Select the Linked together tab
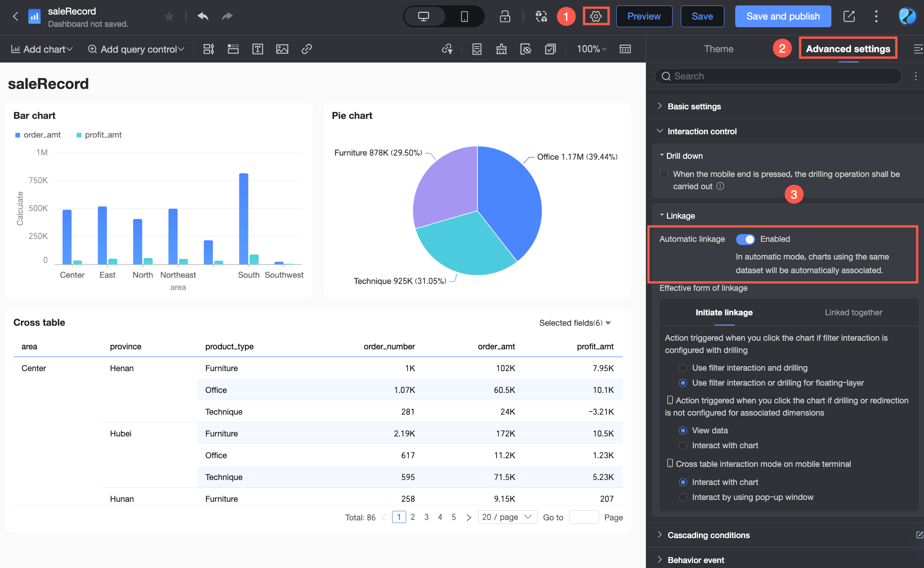The height and width of the screenshot is (568, 924). [853, 313]
